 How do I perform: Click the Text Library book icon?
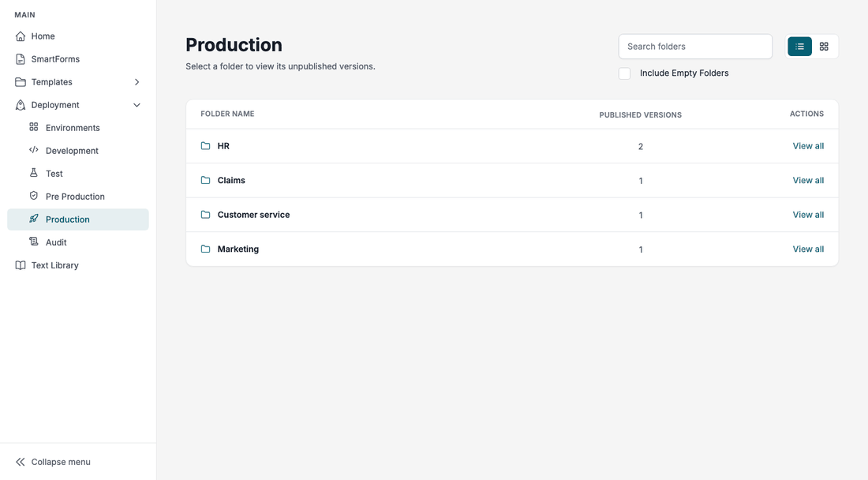click(21, 265)
